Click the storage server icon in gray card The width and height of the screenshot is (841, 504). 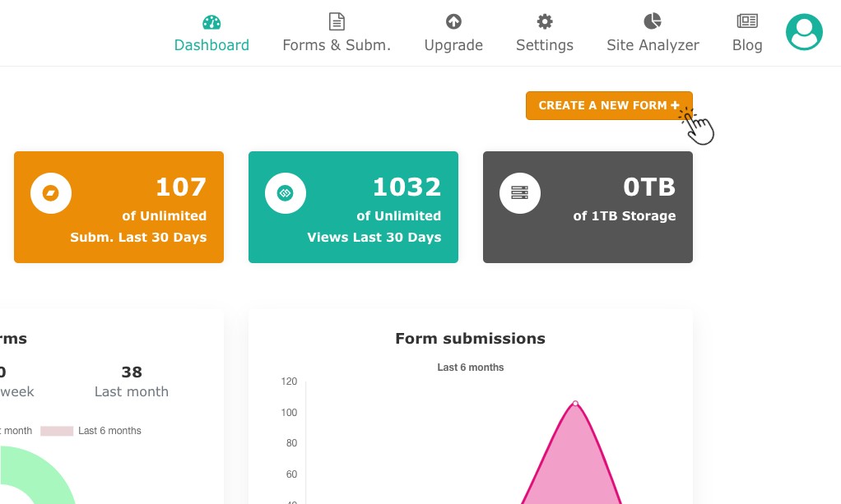(x=520, y=193)
